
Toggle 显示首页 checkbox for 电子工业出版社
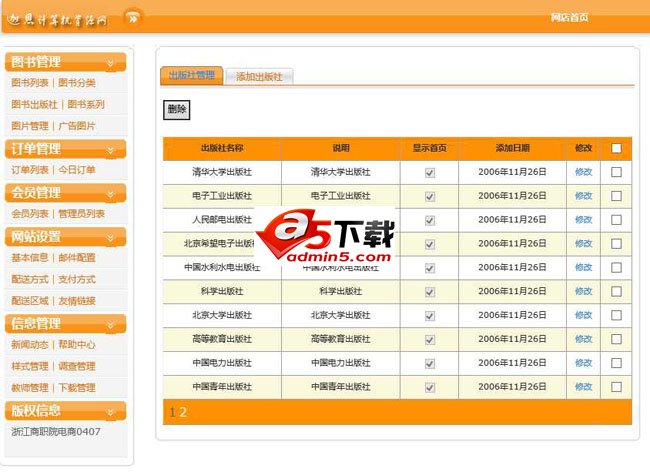coord(430,196)
